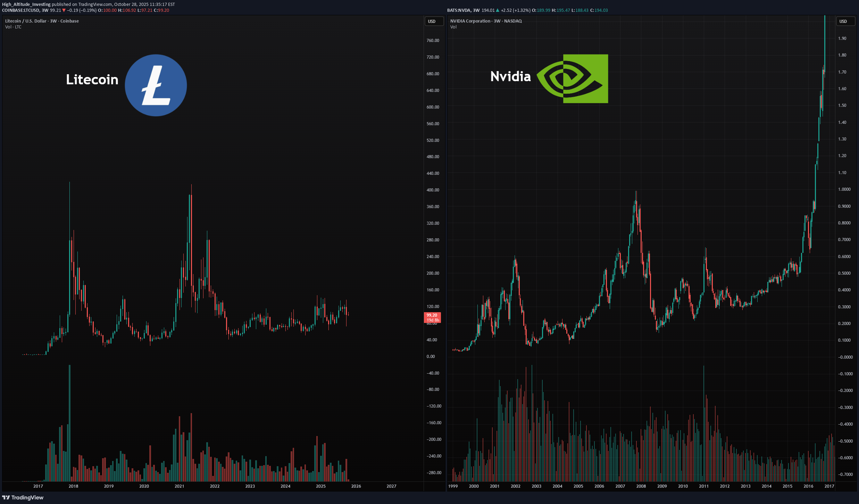Click the red current price label 99.20
The height and width of the screenshot is (504, 859).
click(432, 315)
